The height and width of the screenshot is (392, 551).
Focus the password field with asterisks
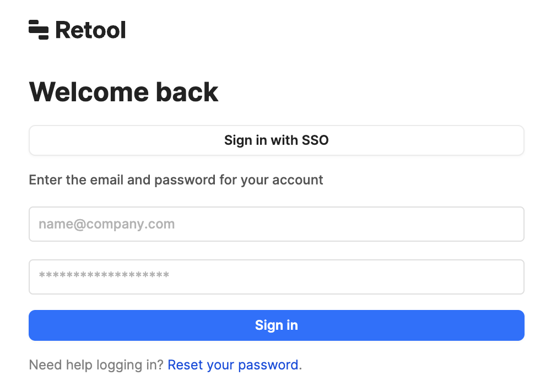coord(277,277)
